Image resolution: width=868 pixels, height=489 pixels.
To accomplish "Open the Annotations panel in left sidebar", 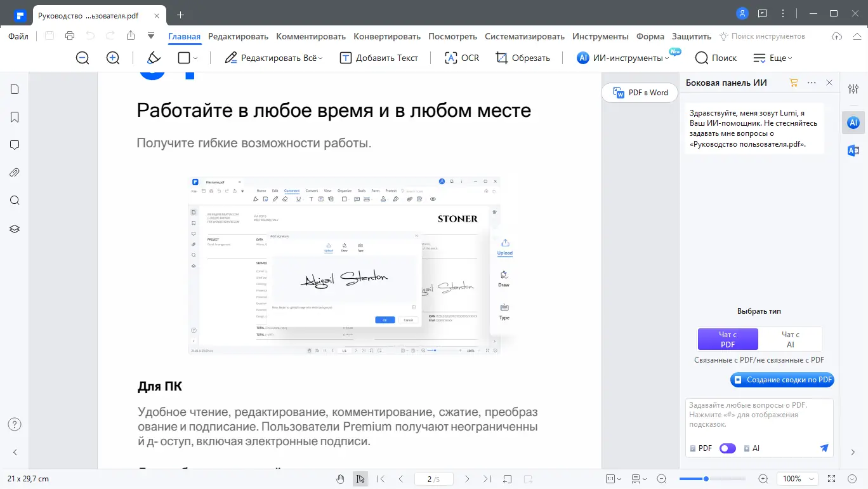I will coord(14,145).
